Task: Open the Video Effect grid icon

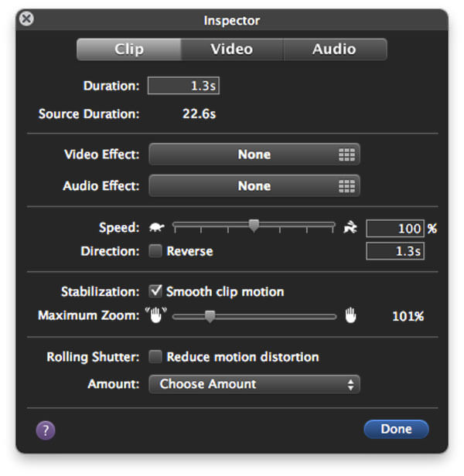Action: point(346,155)
